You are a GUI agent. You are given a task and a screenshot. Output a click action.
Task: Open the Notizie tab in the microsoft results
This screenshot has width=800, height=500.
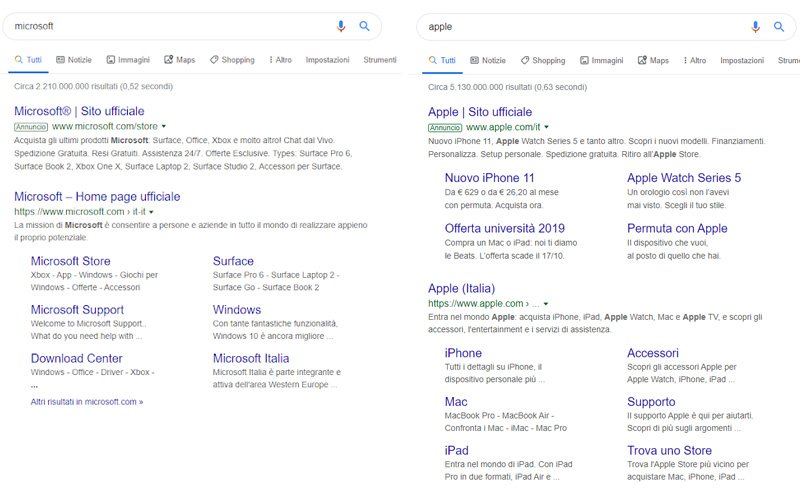coord(74,60)
